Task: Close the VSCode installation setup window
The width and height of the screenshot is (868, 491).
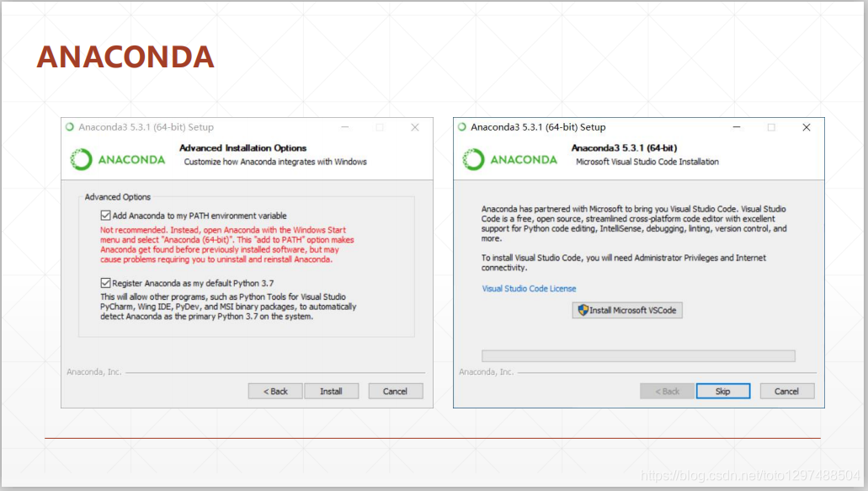Action: coord(807,127)
